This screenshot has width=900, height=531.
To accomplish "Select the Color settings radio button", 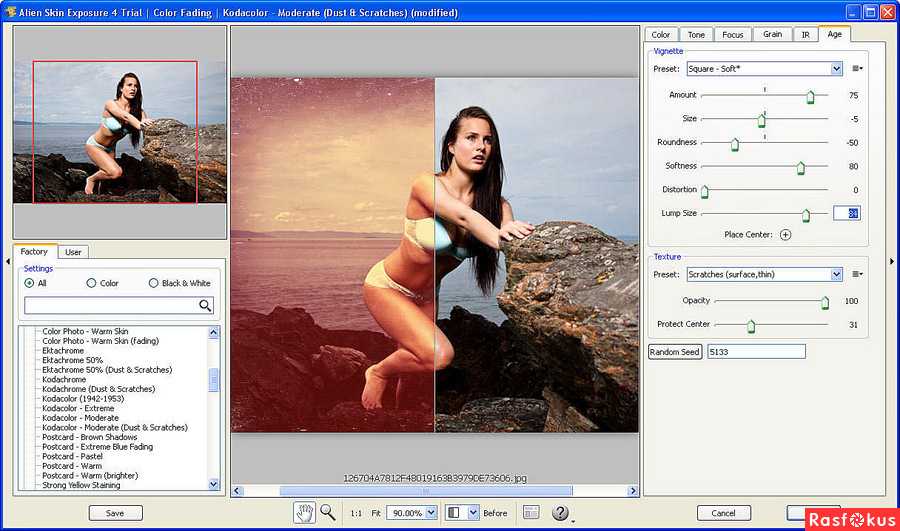I will [91, 283].
